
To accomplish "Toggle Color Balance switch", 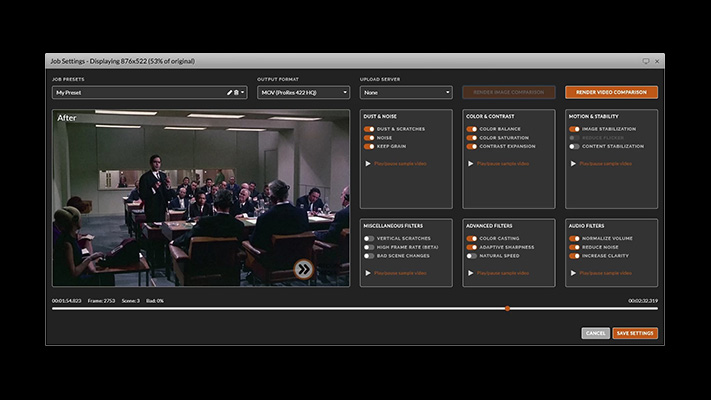I will point(472,129).
